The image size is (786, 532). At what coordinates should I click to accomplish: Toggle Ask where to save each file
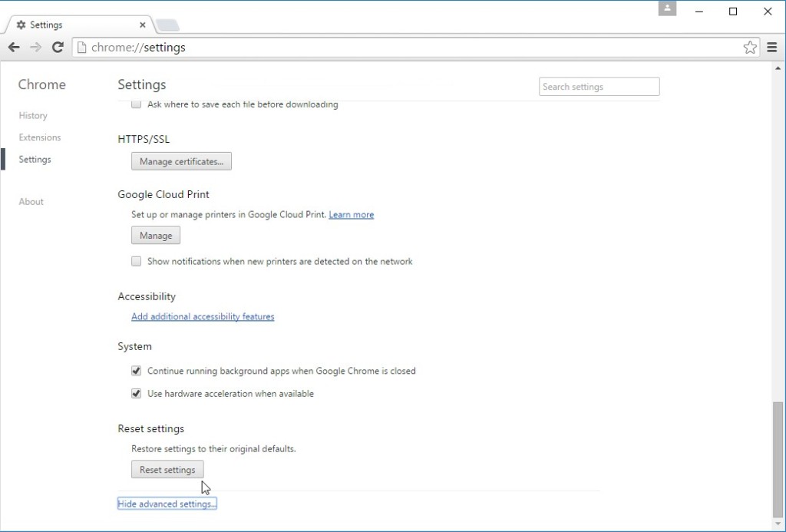pos(136,104)
